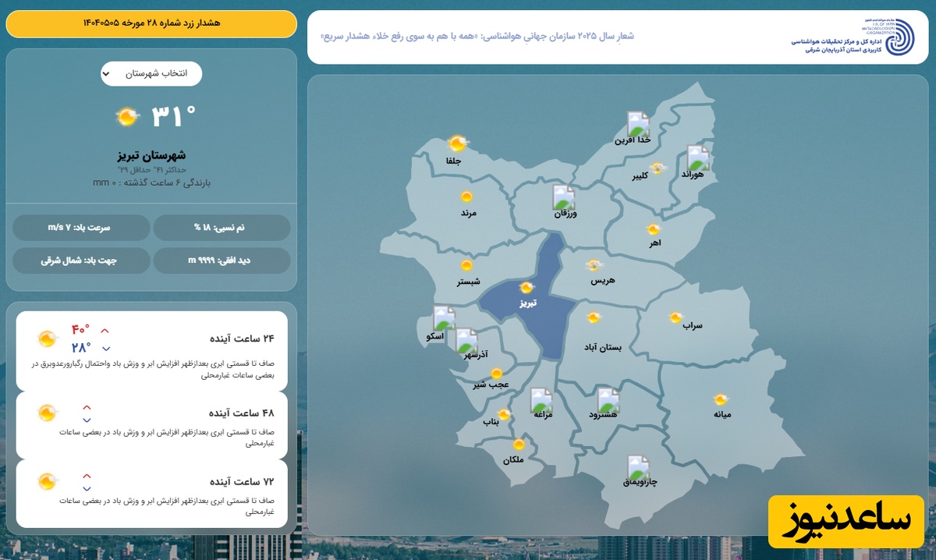The image size is (936, 560).
Task: Open the انتخاب شهرستان dropdown
Action: point(151,74)
